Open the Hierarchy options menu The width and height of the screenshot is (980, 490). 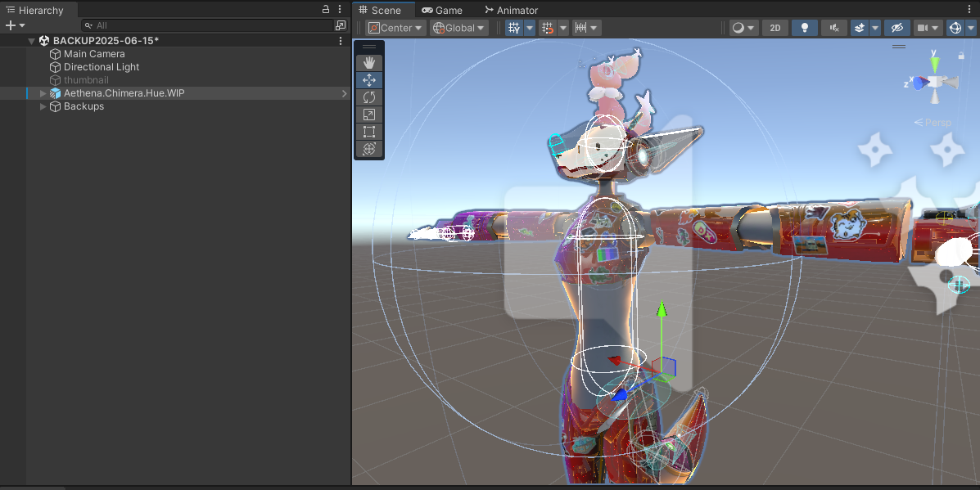(x=340, y=10)
